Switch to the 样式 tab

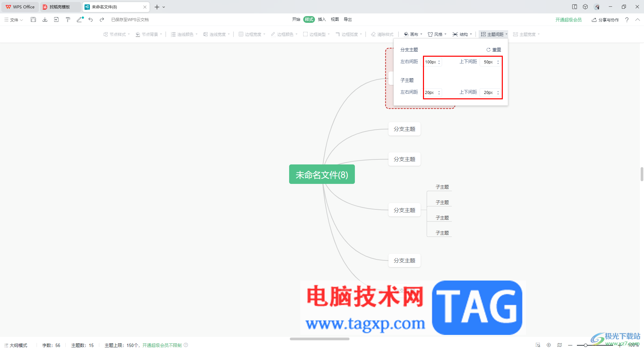coord(309,19)
